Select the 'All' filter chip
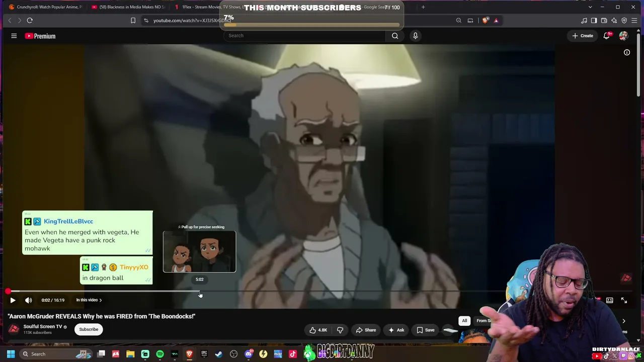The image size is (644, 362). (464, 321)
